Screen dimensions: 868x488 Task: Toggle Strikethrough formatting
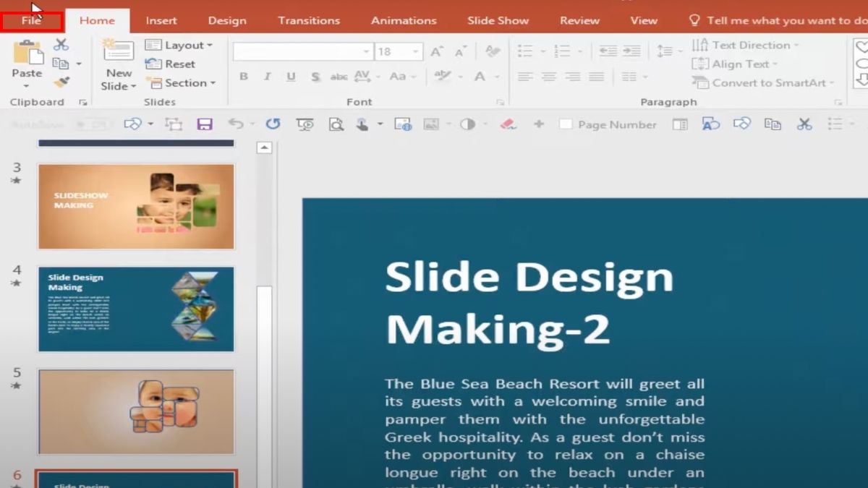click(339, 77)
